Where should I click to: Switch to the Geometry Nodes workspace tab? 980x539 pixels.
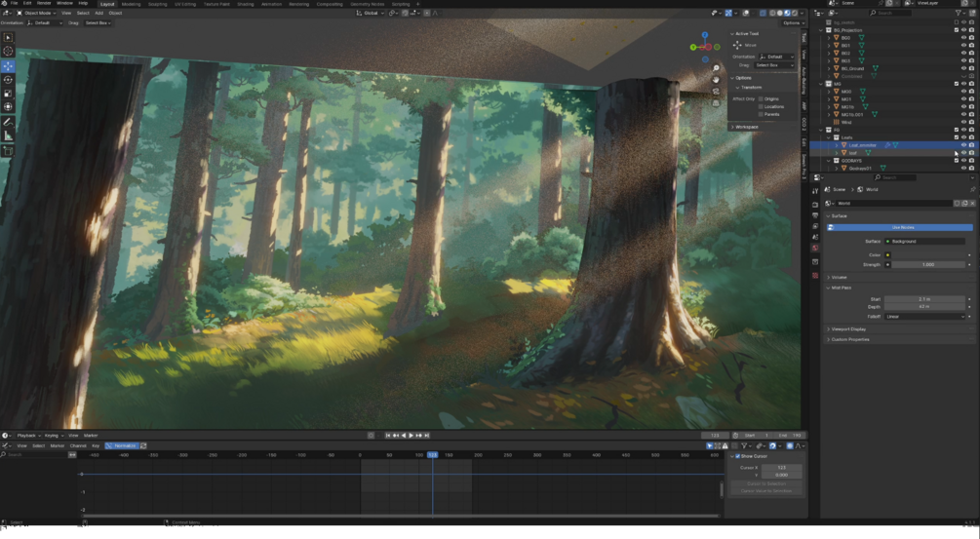click(368, 4)
